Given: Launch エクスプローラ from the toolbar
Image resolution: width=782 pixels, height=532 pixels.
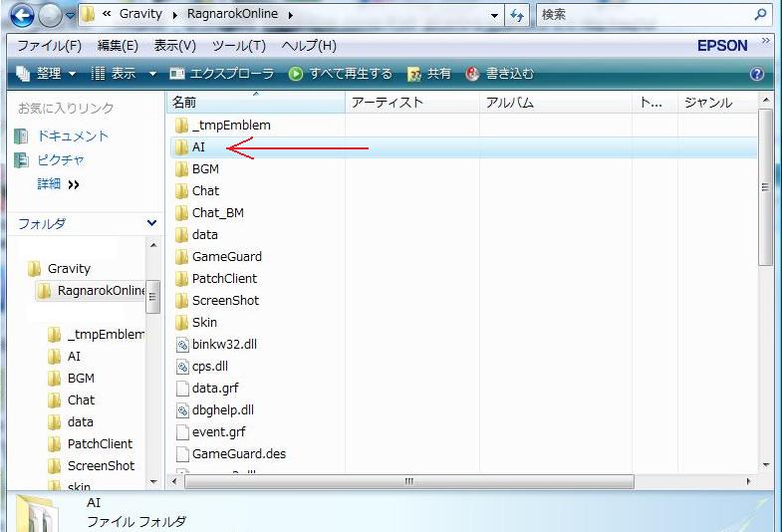Looking at the screenshot, I should pyautogui.click(x=222, y=74).
